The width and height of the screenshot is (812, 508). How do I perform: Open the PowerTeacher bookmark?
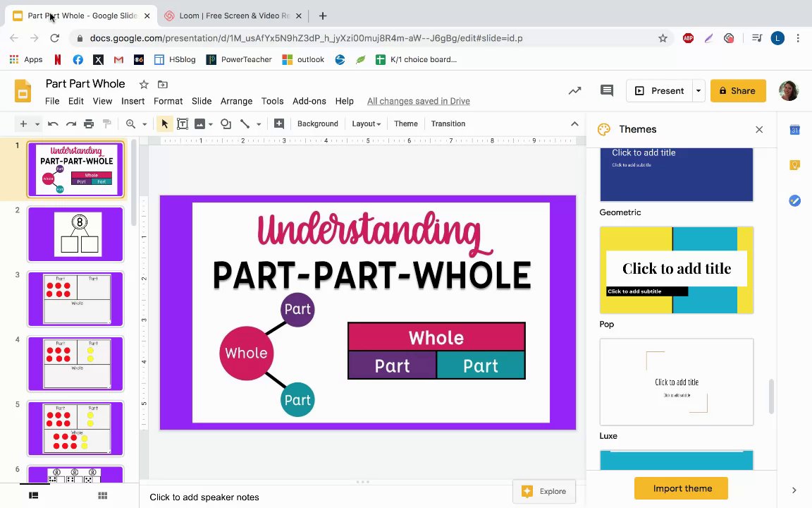(x=239, y=59)
